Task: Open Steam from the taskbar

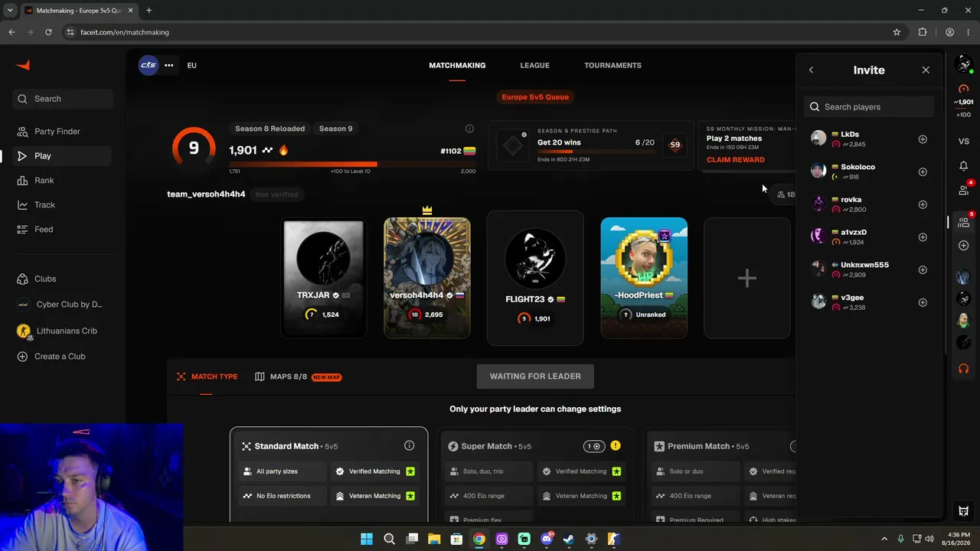Action: [x=569, y=539]
